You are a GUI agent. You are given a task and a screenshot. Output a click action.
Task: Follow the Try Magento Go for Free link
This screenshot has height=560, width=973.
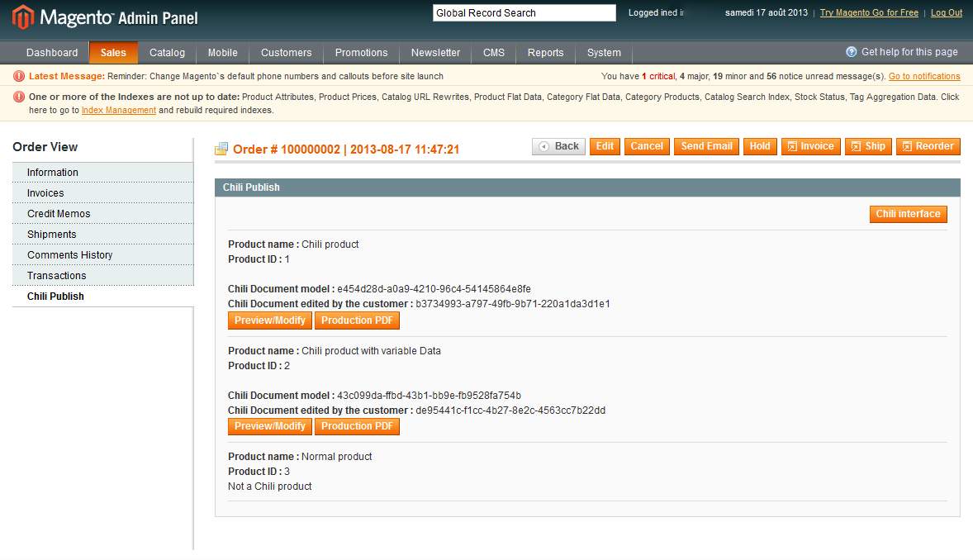click(x=869, y=12)
